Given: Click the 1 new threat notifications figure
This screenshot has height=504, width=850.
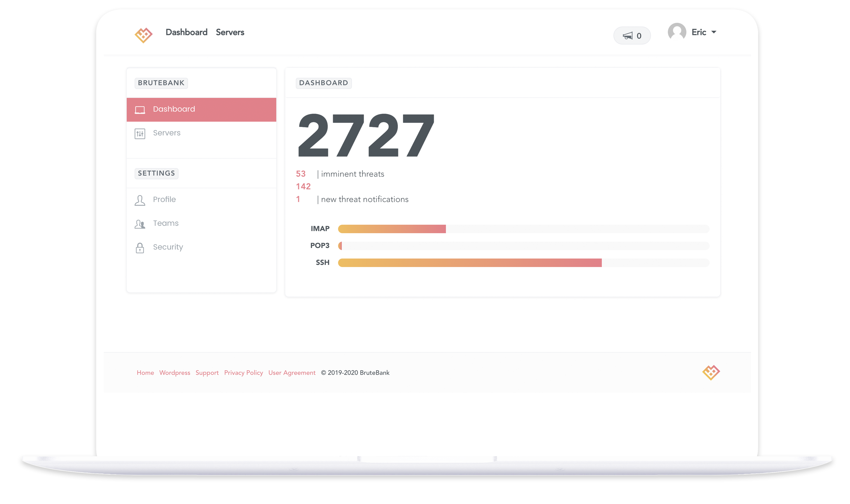Looking at the screenshot, I should click(x=298, y=199).
